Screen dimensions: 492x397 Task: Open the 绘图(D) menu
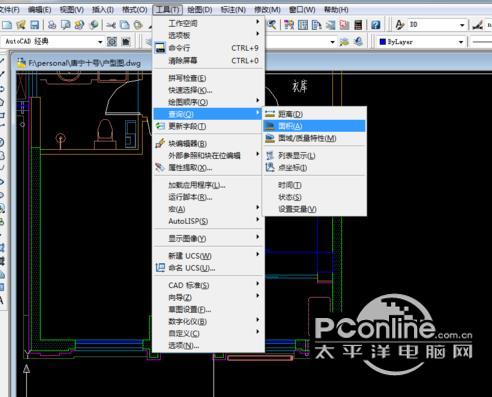[200, 10]
